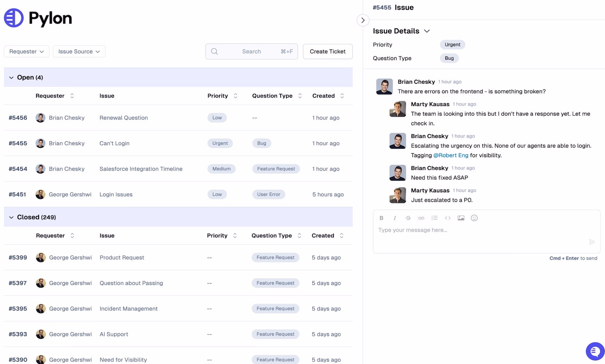Open the emoji picker
The image size is (605, 364).
(474, 218)
